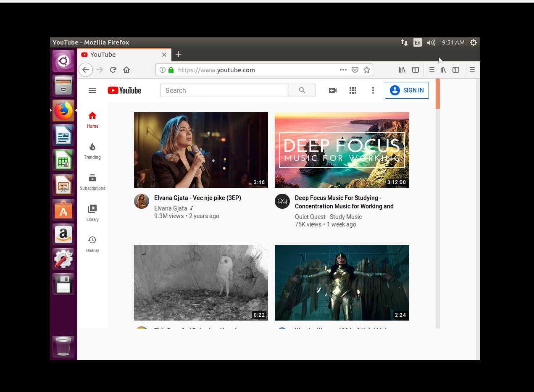This screenshot has width=534, height=392.
Task: Open the network connections indicator
Action: click(x=404, y=42)
